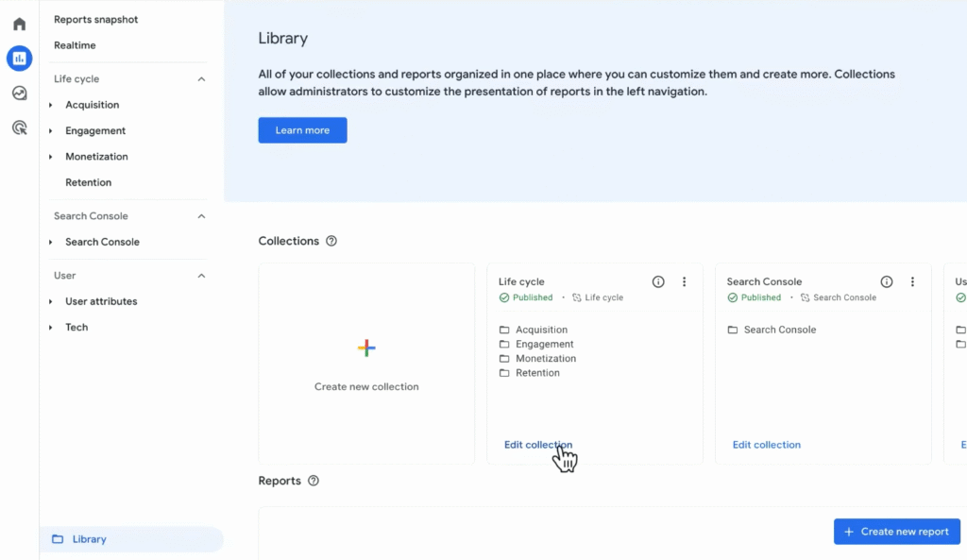The width and height of the screenshot is (967, 560).
Task: Click Engagement folder icon in Life cycle card
Action: (504, 344)
